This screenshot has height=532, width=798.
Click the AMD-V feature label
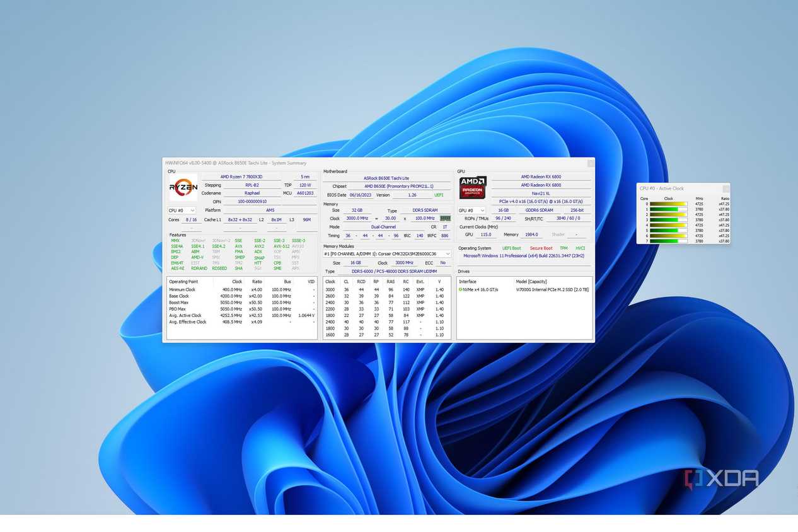coord(197,257)
